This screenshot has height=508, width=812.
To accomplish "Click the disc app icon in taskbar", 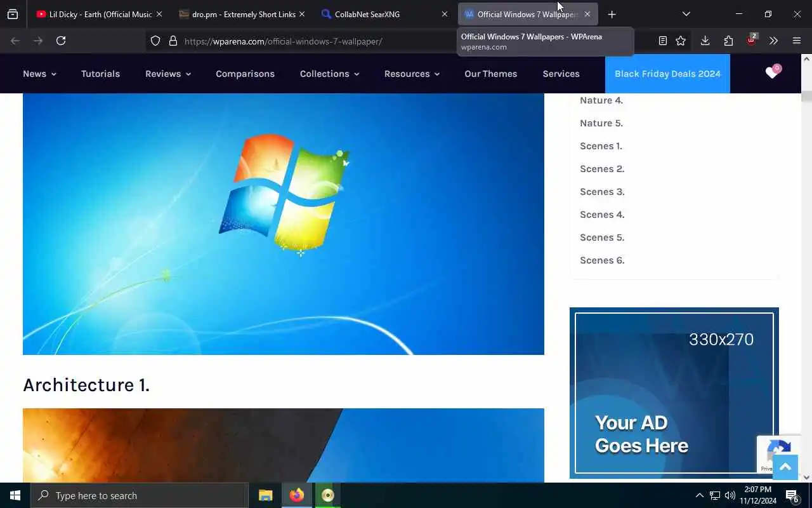I will click(x=327, y=495).
